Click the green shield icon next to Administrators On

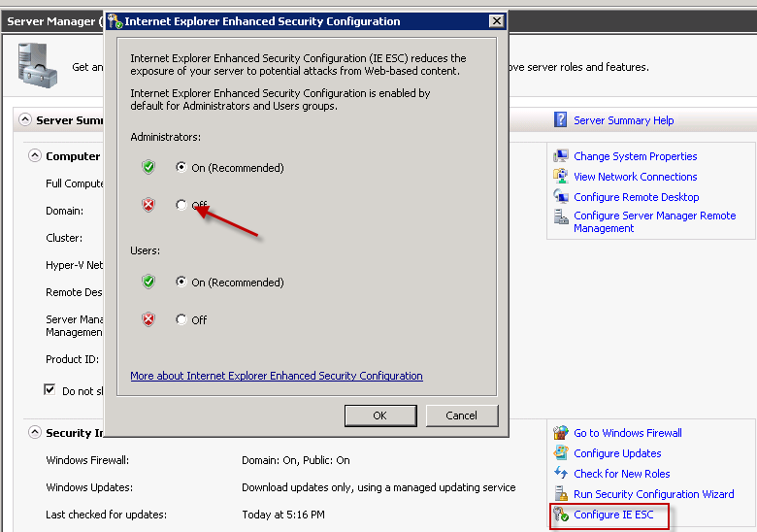148,168
